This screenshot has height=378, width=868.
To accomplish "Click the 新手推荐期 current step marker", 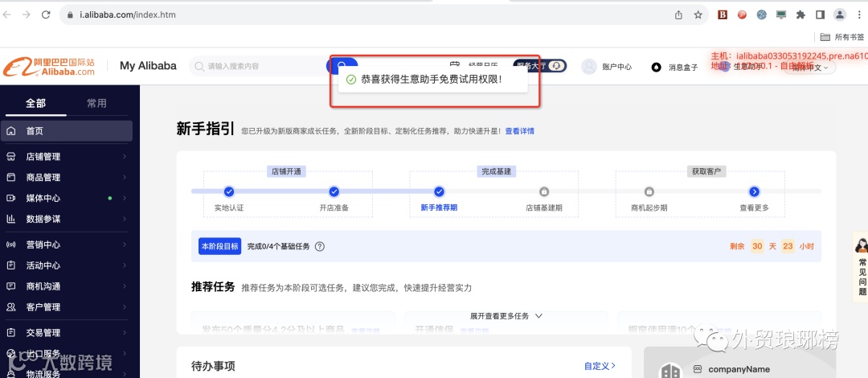I will (x=439, y=191).
